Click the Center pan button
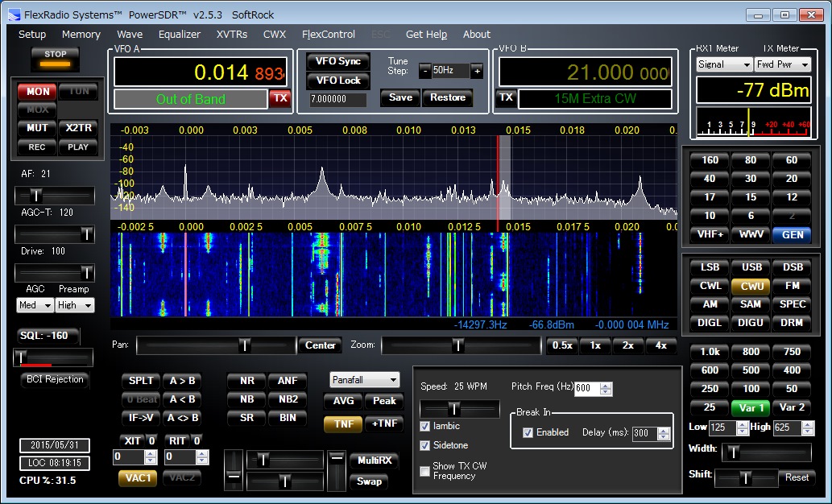The image size is (832, 504). click(x=320, y=345)
